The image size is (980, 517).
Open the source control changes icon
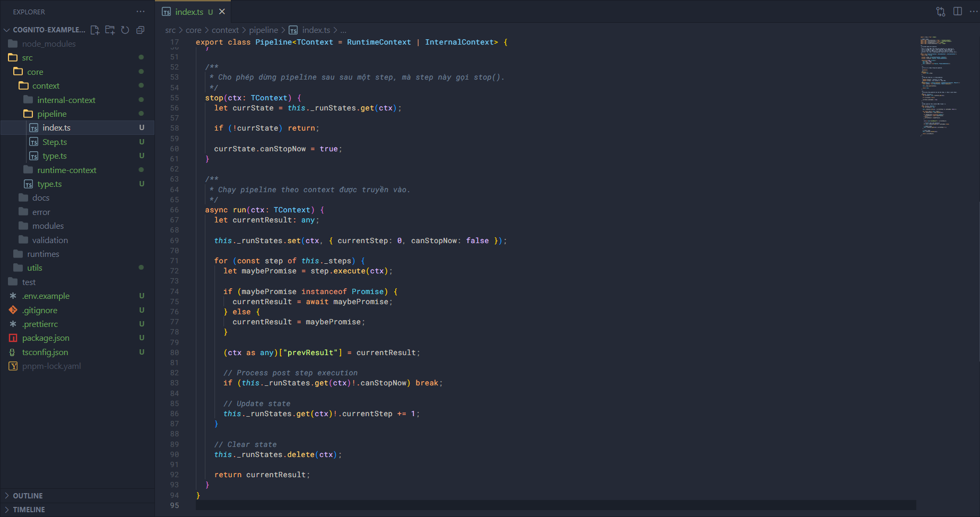pyautogui.click(x=941, y=12)
